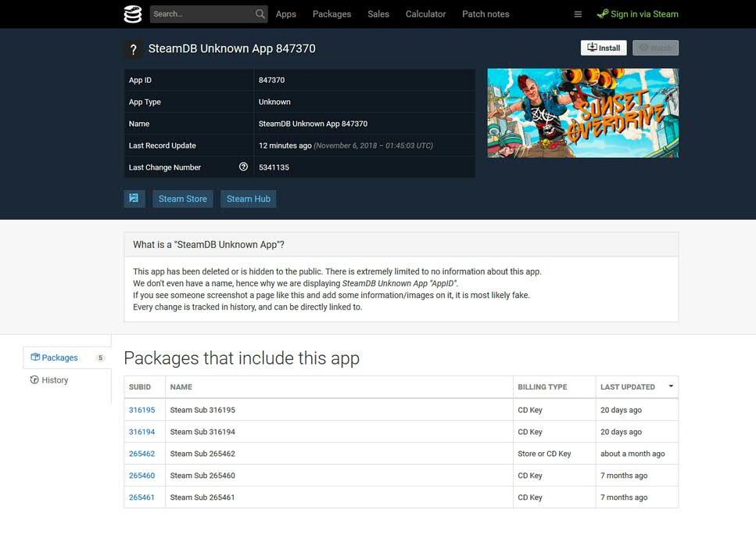Sign in via Steam

click(637, 14)
